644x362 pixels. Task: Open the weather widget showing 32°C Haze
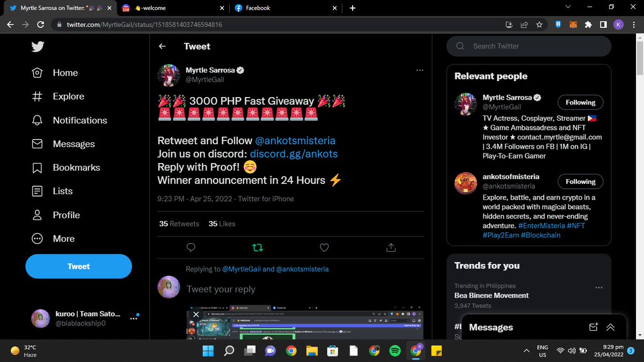click(x=24, y=351)
